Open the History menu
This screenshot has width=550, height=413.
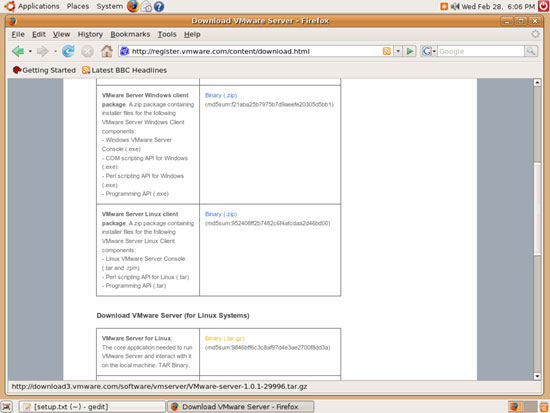(90, 34)
